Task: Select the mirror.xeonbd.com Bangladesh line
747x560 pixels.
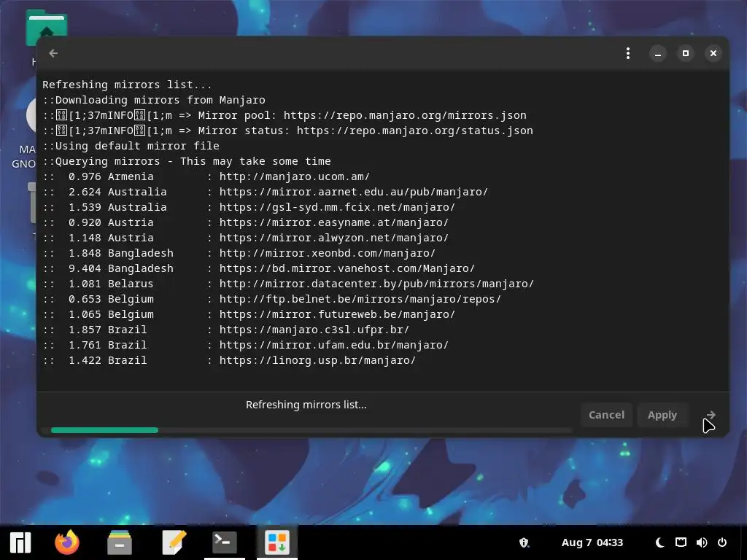Action: (239, 253)
